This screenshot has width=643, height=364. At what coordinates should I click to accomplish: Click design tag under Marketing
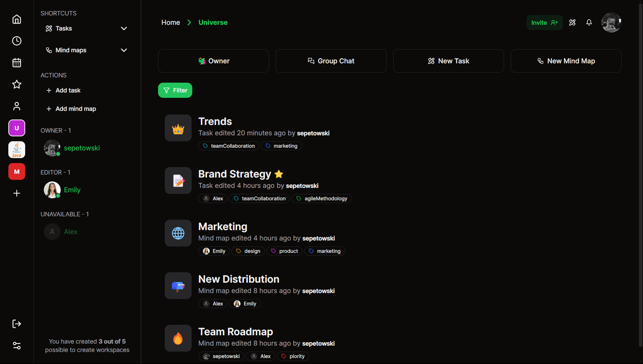248,251
